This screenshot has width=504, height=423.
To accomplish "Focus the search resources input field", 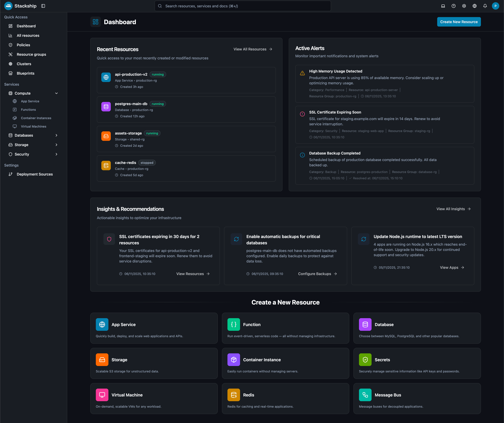I will tap(242, 6).
